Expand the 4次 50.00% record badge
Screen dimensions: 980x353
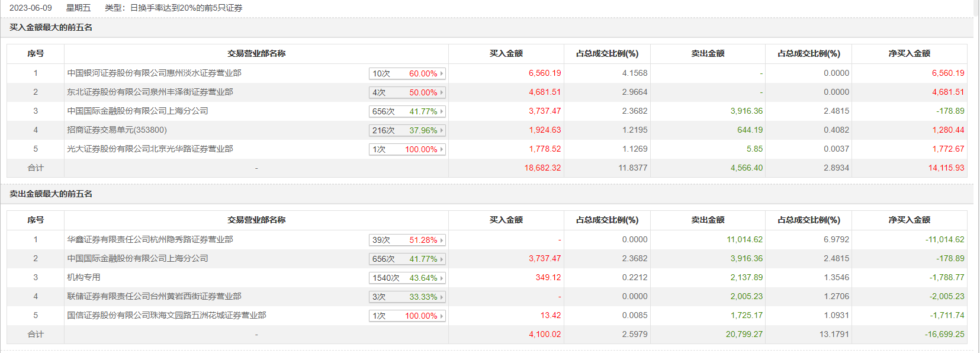407,92
